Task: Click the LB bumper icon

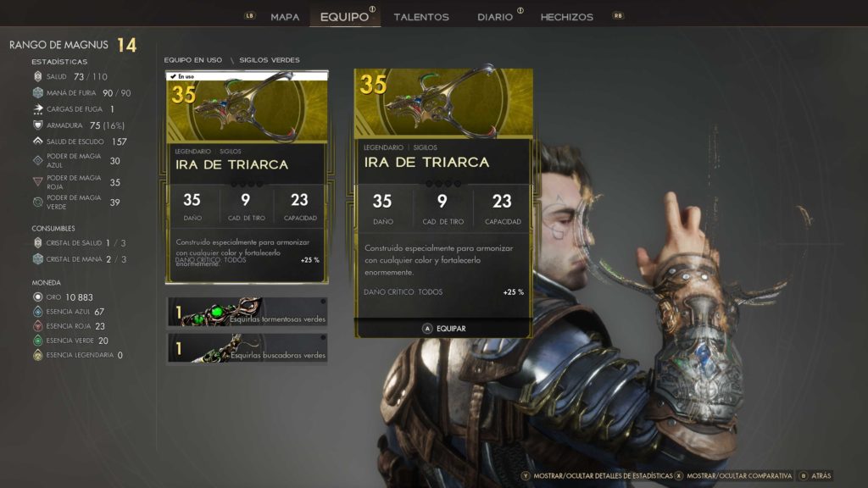Action: (x=250, y=15)
